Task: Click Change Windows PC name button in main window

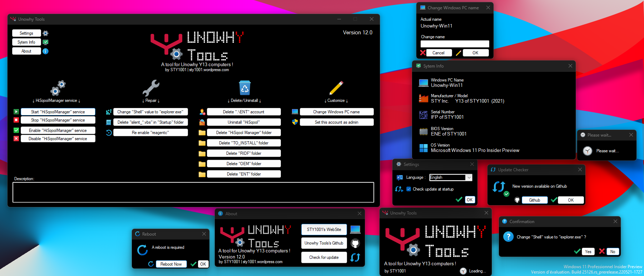Action: (x=337, y=112)
